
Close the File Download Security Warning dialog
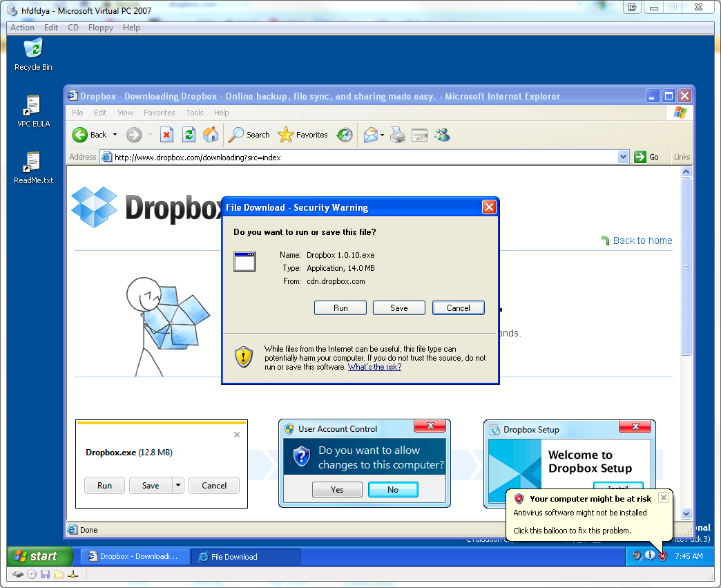489,207
